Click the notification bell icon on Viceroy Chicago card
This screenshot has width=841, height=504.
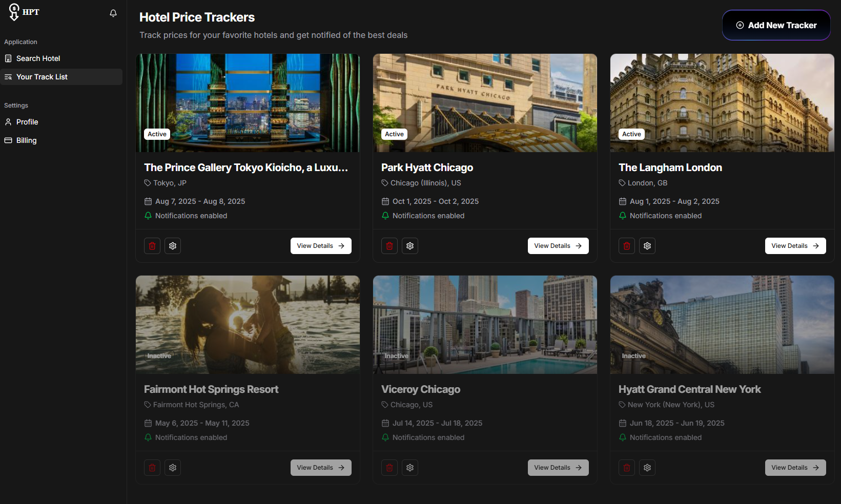coord(385,437)
